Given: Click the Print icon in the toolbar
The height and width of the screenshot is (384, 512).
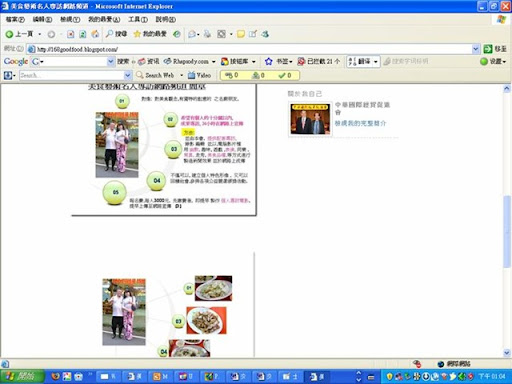Looking at the screenshot, I should [x=207, y=34].
